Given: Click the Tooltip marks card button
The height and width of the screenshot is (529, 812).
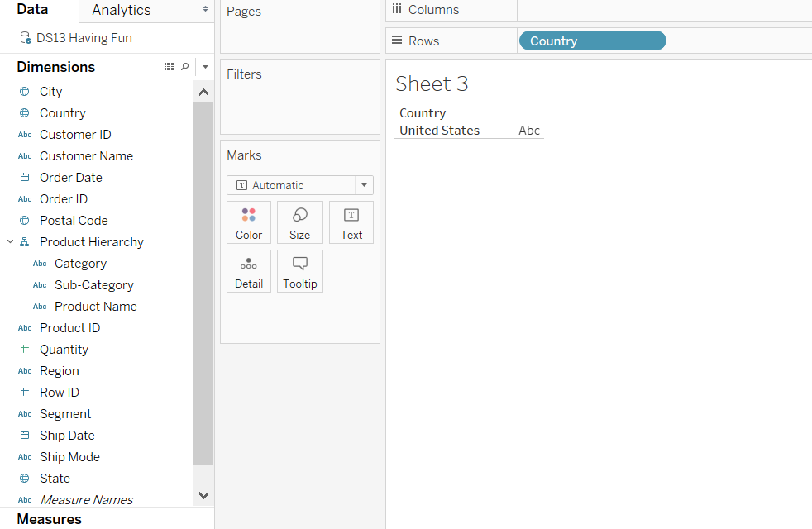Looking at the screenshot, I should (x=299, y=271).
